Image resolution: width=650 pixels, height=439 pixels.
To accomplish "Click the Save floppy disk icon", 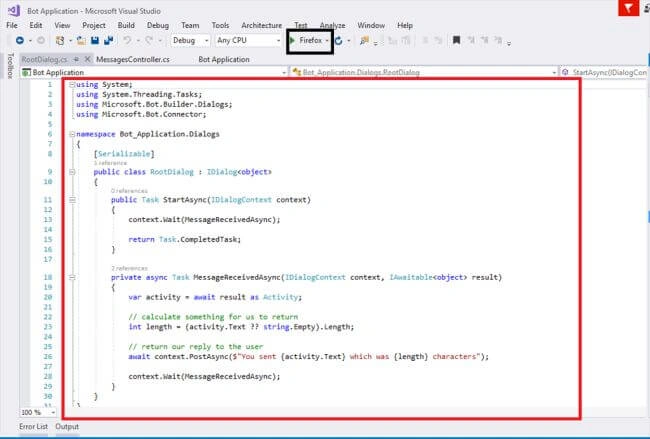I will click(x=95, y=40).
